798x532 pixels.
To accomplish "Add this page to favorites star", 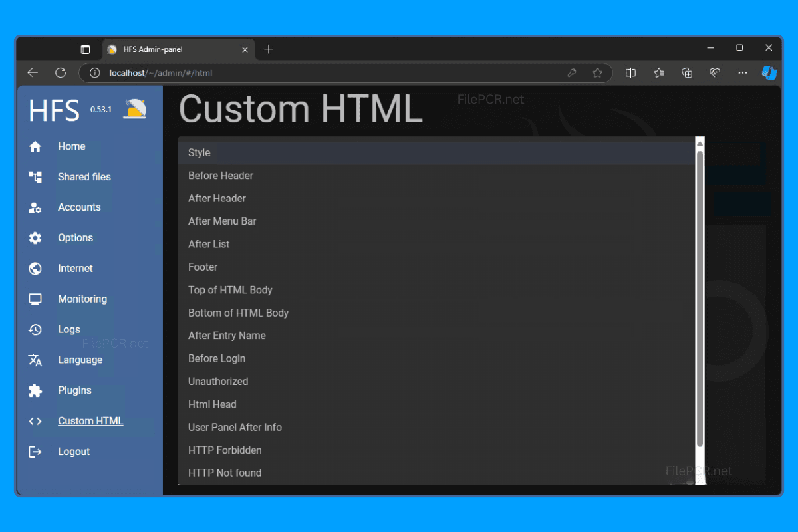I will 597,73.
